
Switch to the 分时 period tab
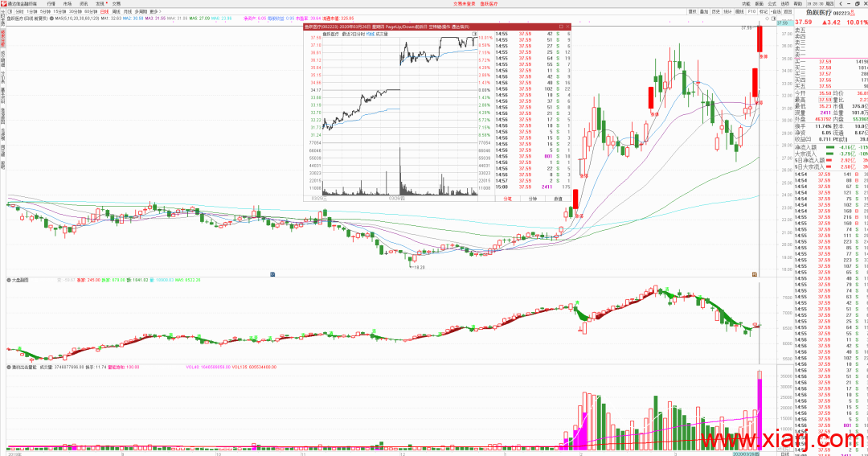pos(19,11)
